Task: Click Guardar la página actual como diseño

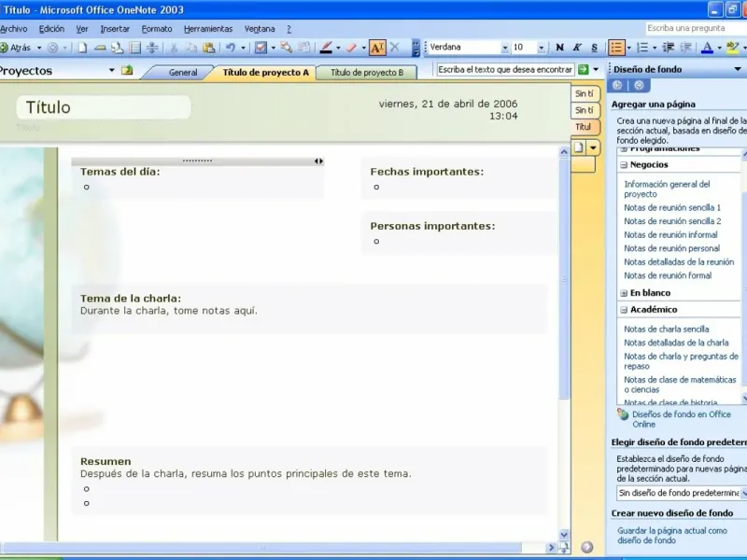Action: pyautogui.click(x=671, y=535)
